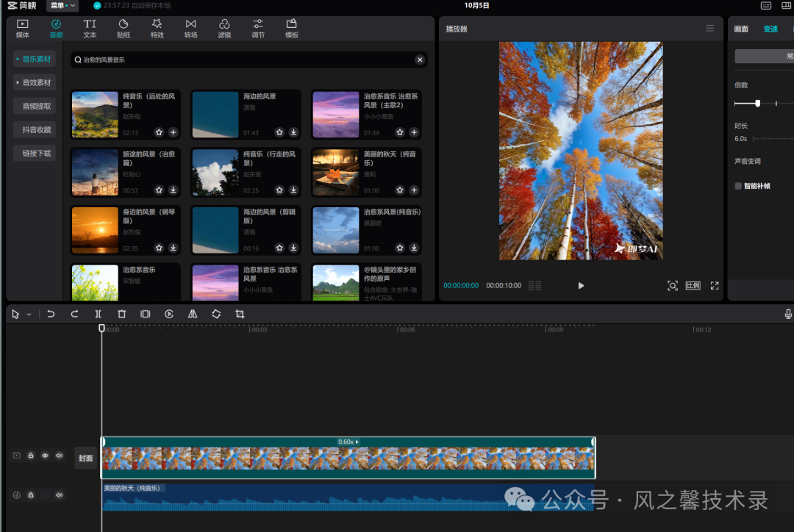Click the 比例 aspect ratio button
Screen dimensions: 794x532
(693, 285)
